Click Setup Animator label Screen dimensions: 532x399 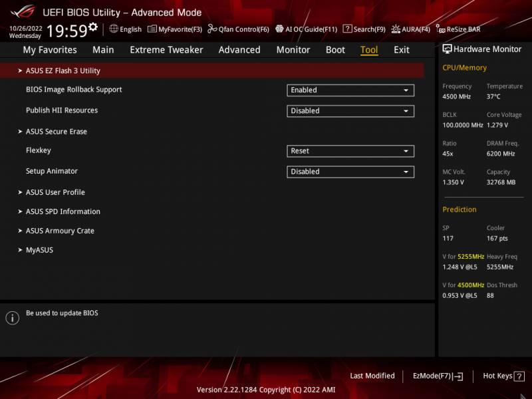click(x=52, y=171)
